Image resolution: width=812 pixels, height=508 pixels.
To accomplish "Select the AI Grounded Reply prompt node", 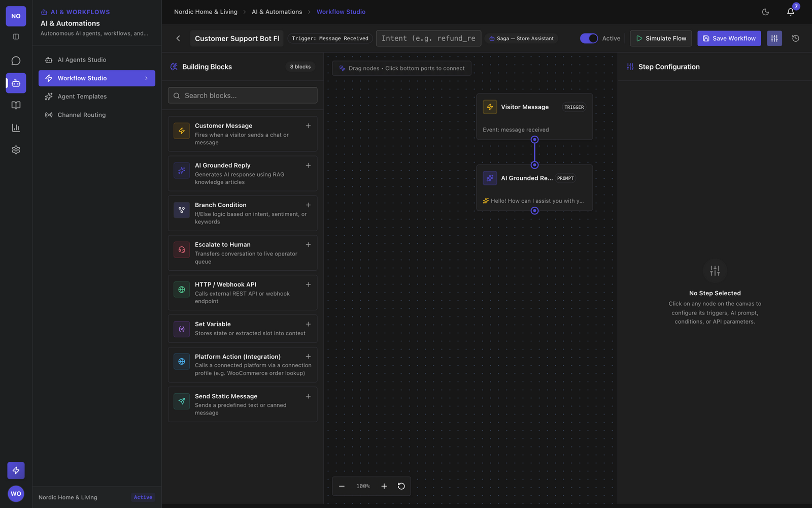I will click(534, 187).
